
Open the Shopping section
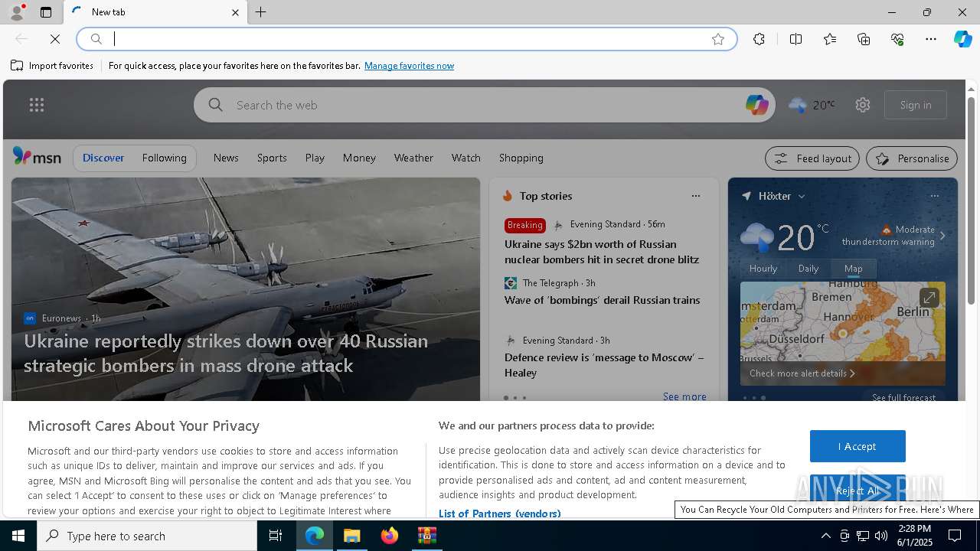(521, 158)
